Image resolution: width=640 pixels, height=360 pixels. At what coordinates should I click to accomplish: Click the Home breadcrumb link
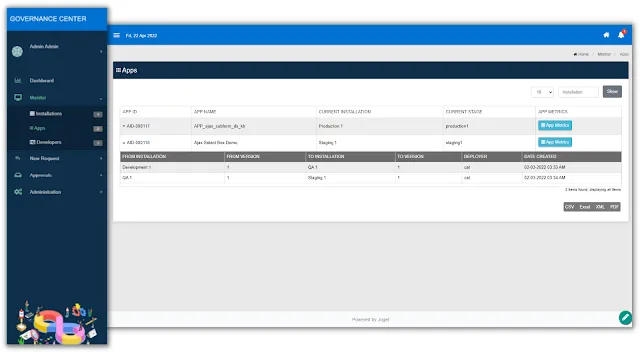(x=581, y=54)
